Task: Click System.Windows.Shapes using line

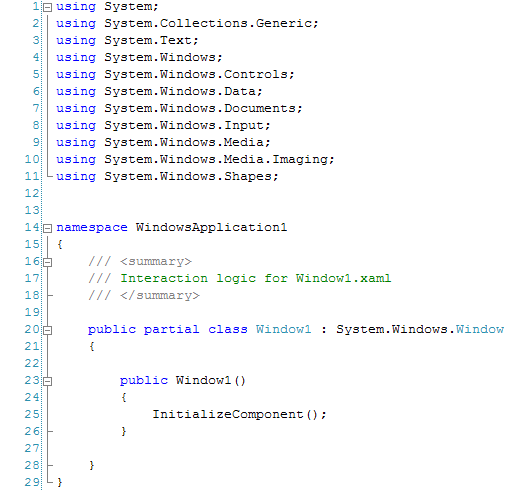Action: [x=167, y=176]
